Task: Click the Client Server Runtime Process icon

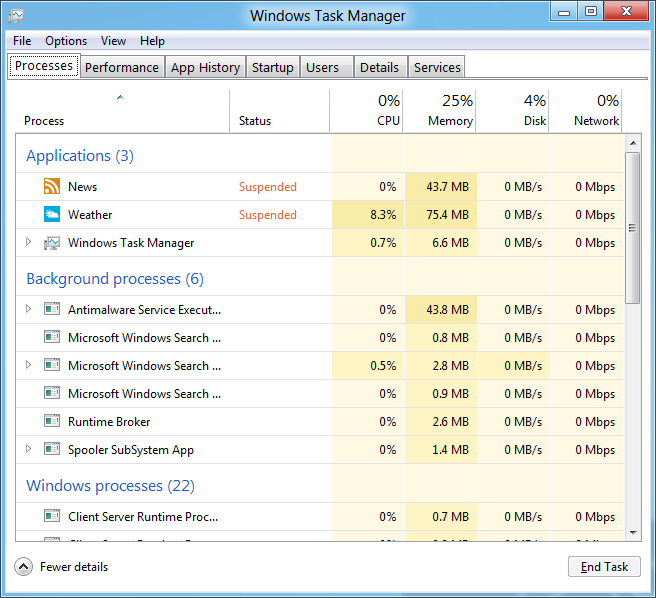Action: pos(52,516)
